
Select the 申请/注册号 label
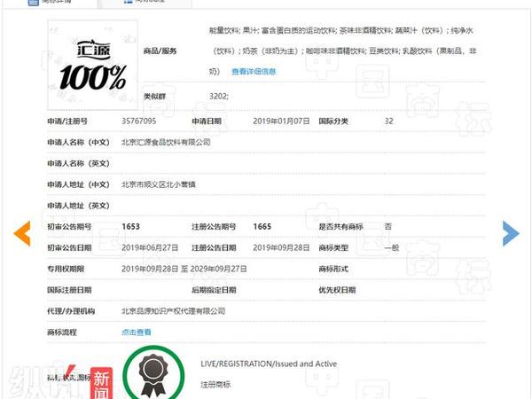pyautogui.click(x=67, y=121)
